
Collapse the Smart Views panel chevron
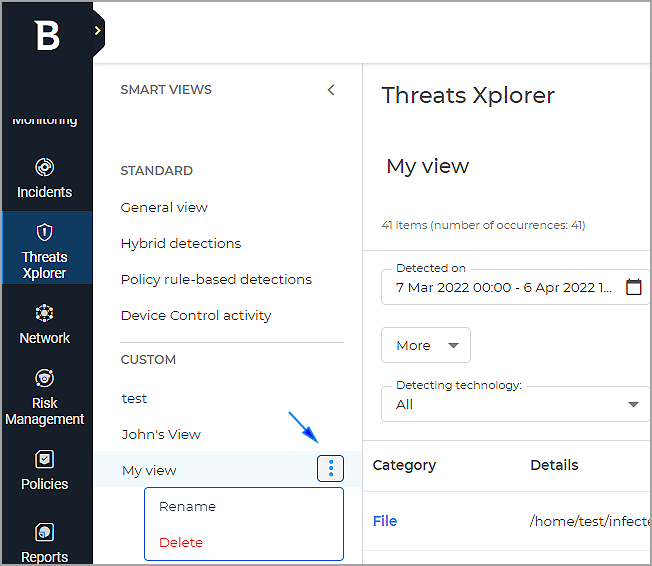(x=331, y=90)
